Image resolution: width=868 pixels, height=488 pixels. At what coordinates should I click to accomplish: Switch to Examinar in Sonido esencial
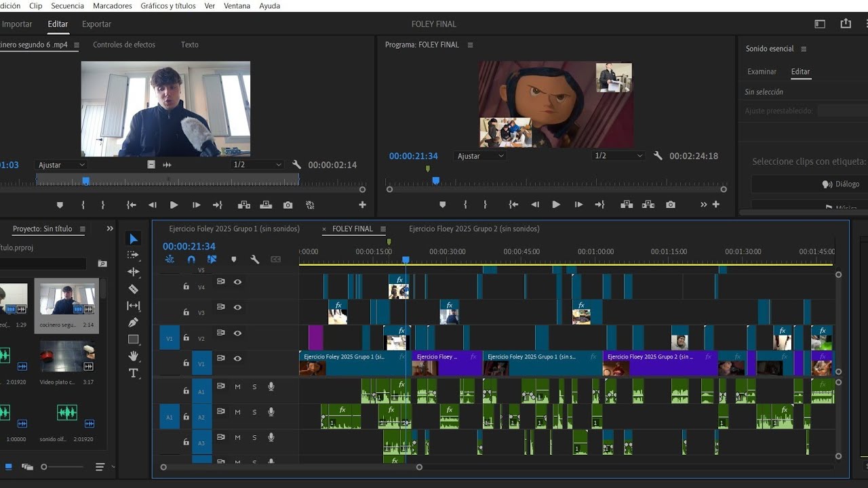[762, 71]
